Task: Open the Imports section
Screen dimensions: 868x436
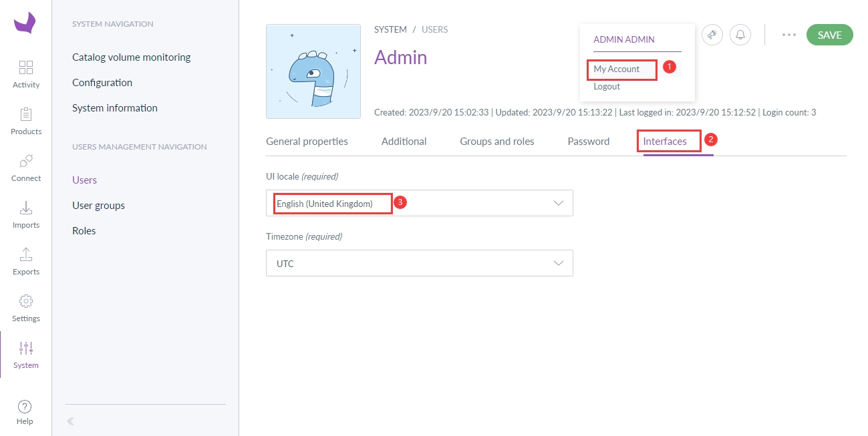Action: pyautogui.click(x=26, y=214)
